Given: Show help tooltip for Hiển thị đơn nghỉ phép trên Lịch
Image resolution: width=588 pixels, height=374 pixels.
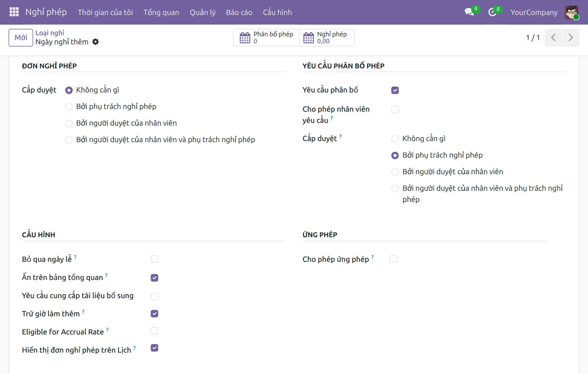Looking at the screenshot, I should click(x=134, y=348).
